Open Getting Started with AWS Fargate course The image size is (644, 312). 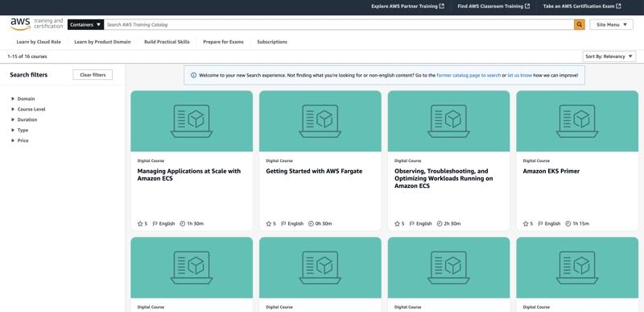(x=314, y=171)
